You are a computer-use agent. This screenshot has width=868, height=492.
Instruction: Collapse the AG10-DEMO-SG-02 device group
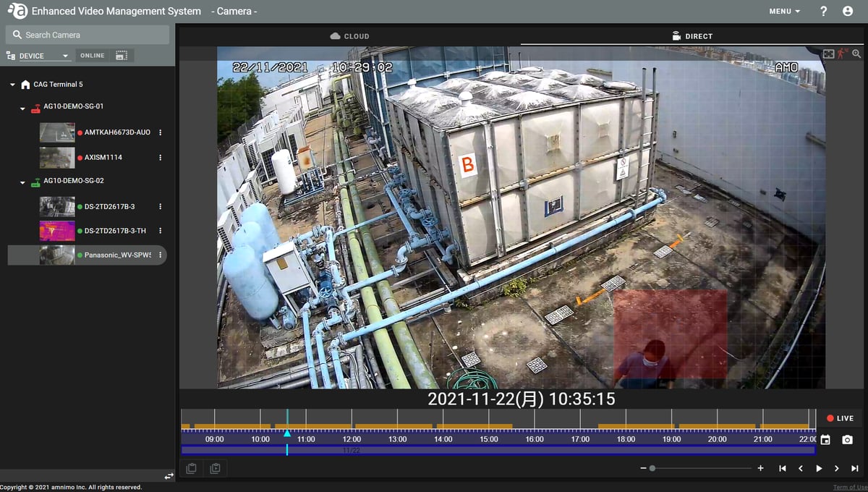tap(24, 181)
